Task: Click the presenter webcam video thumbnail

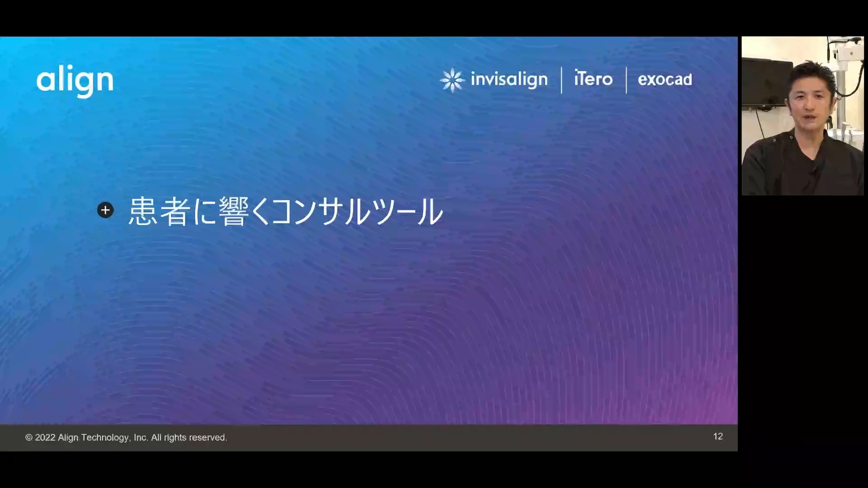Action: [x=802, y=116]
